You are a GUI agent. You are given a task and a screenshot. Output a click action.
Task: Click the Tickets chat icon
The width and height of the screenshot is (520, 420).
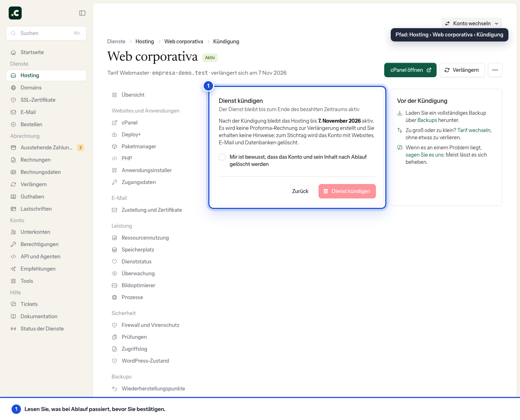point(13,304)
